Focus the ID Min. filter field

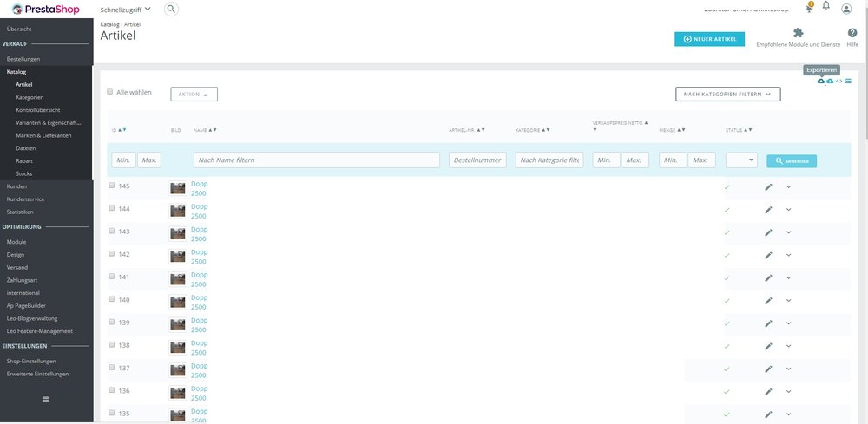(124, 160)
